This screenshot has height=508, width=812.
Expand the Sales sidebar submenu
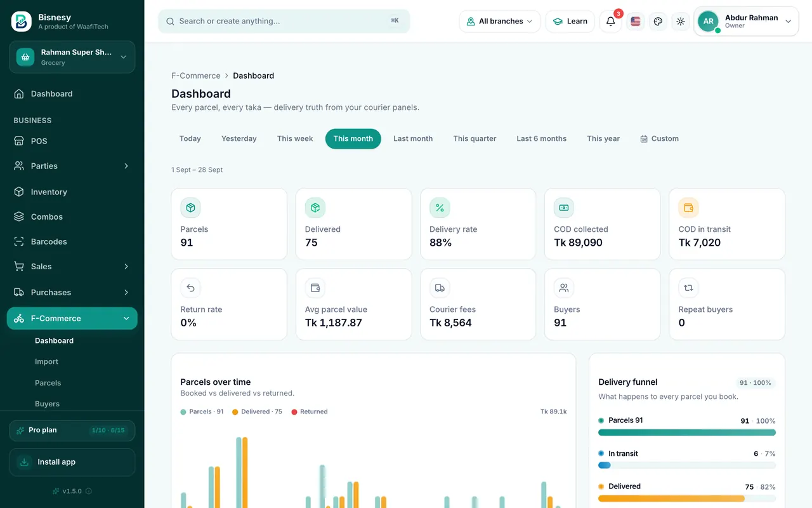click(72, 267)
